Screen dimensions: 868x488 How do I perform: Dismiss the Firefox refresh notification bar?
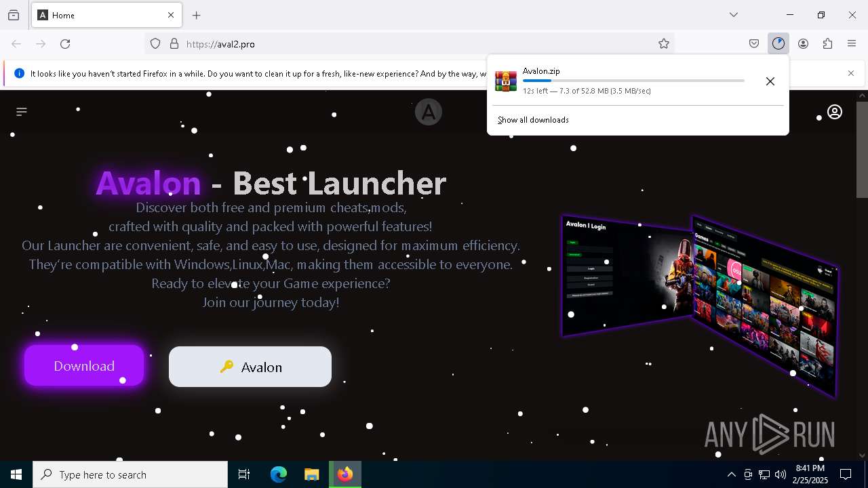tap(851, 73)
